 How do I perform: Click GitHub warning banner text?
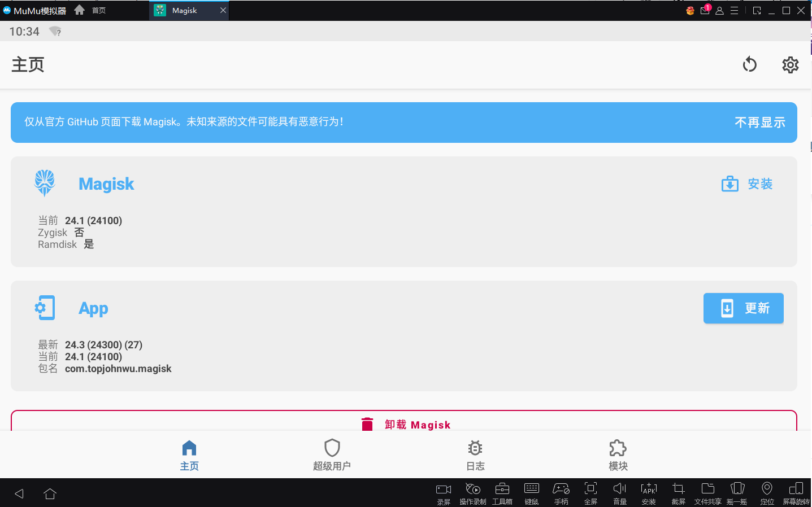pos(184,122)
